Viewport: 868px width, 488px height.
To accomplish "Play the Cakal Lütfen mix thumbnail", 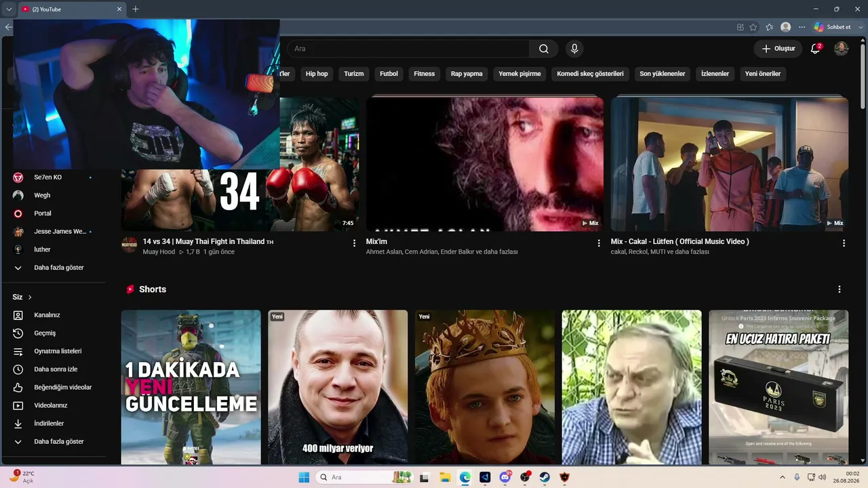I will (730, 164).
